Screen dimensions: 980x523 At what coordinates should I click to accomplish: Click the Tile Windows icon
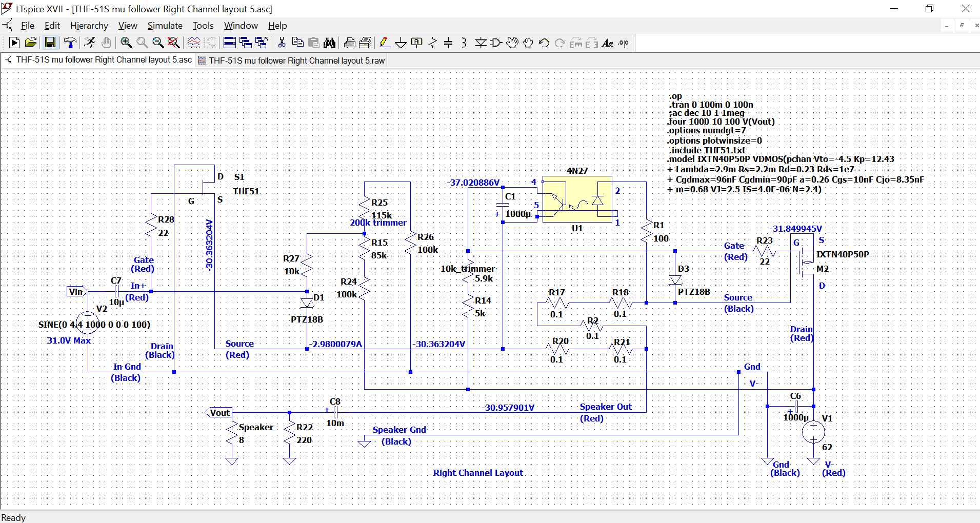point(229,43)
